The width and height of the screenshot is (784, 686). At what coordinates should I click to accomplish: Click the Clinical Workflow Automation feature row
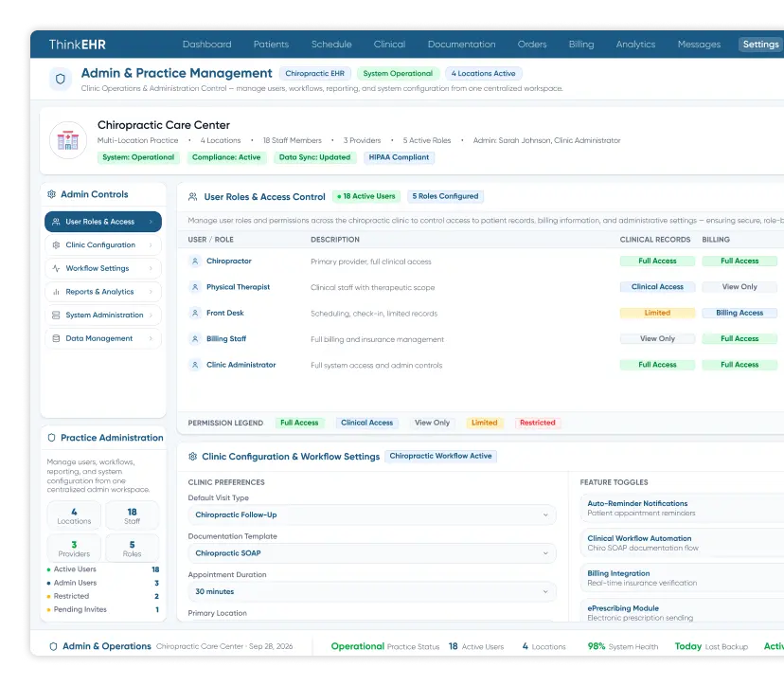click(x=682, y=543)
